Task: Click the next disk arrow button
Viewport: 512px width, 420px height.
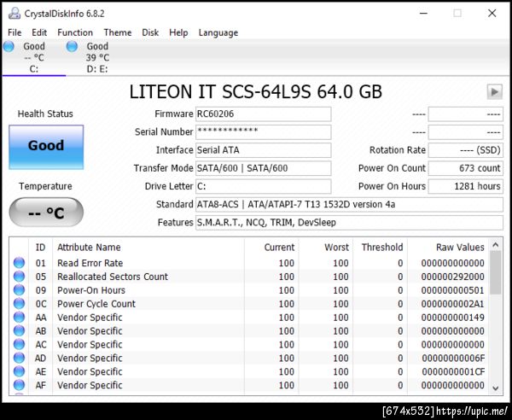Action: [x=495, y=92]
